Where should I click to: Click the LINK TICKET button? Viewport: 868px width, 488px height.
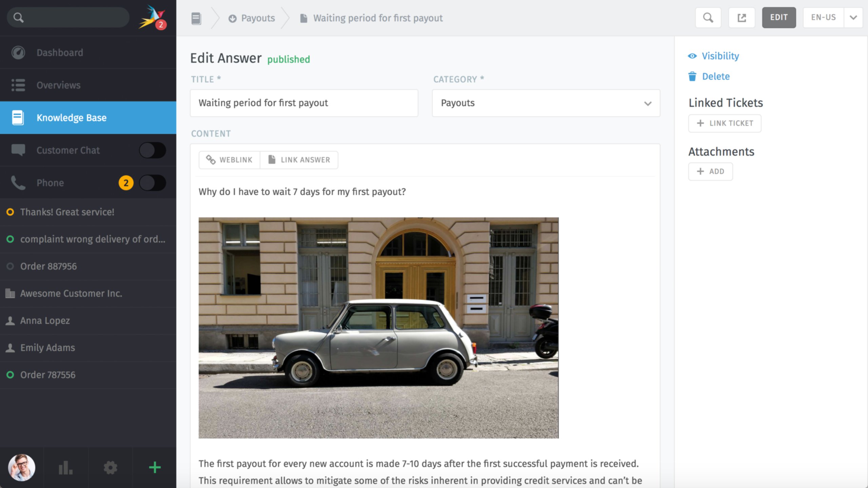tap(725, 123)
